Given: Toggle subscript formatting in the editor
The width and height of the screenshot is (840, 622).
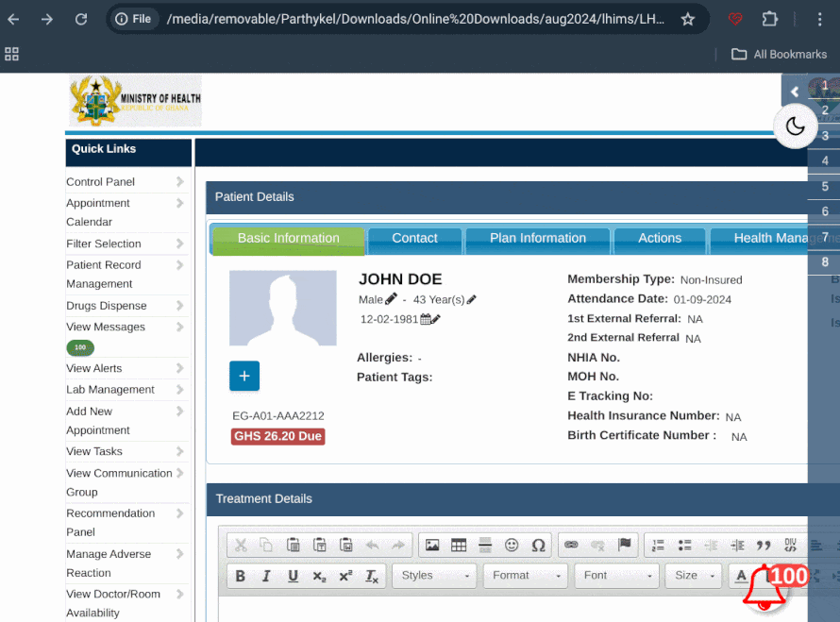Looking at the screenshot, I should pyautogui.click(x=319, y=576).
